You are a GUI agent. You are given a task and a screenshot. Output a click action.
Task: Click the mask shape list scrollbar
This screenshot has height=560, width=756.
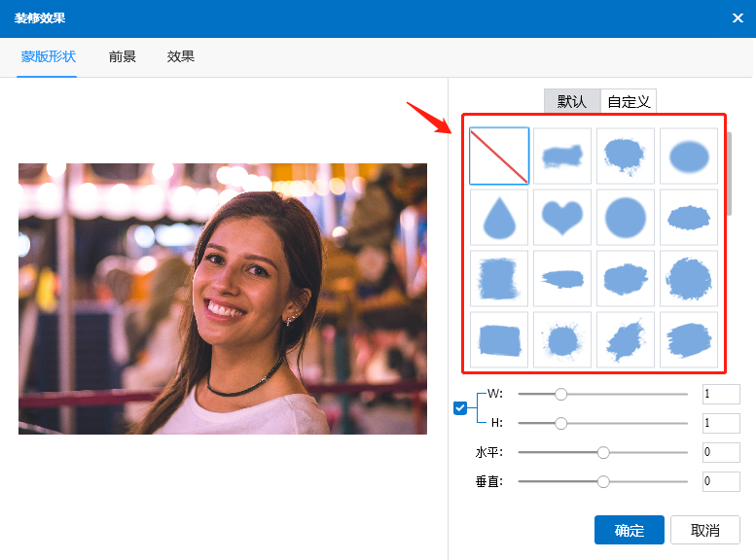(730, 173)
